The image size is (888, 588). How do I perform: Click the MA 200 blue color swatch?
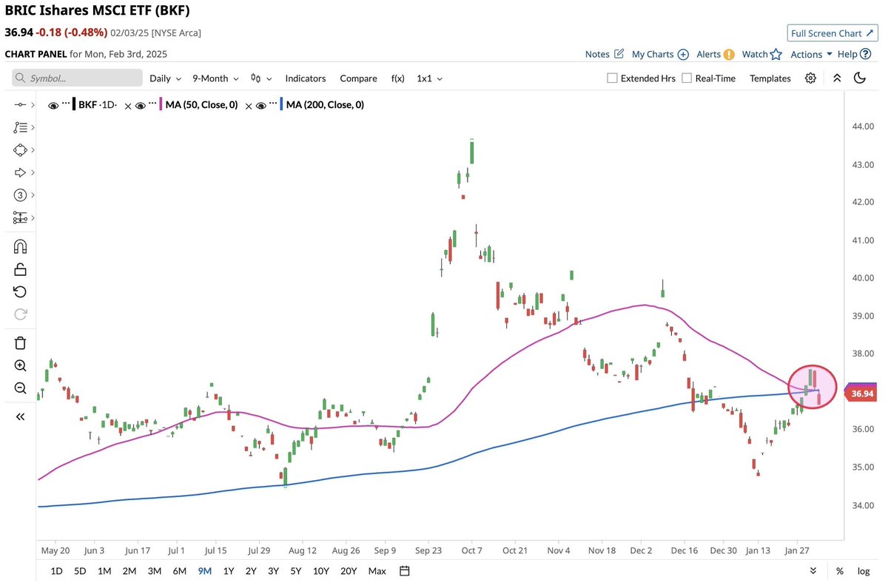coord(280,105)
